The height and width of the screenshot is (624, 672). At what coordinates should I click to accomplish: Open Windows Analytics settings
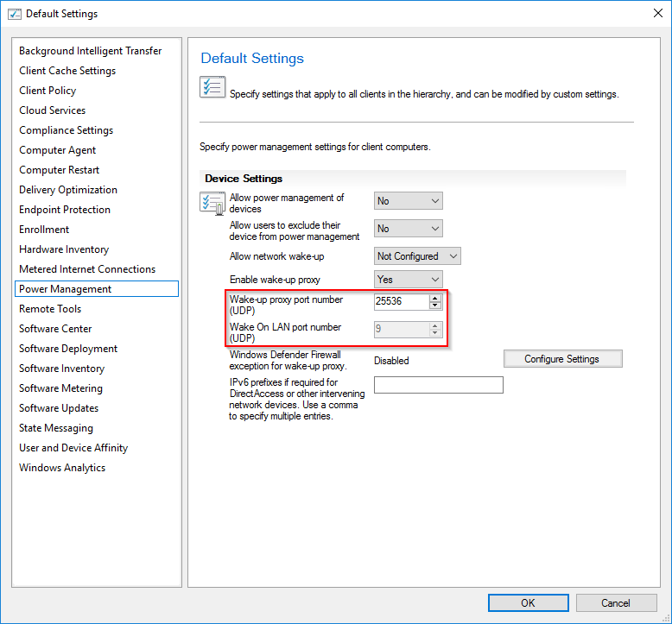[x=62, y=468]
